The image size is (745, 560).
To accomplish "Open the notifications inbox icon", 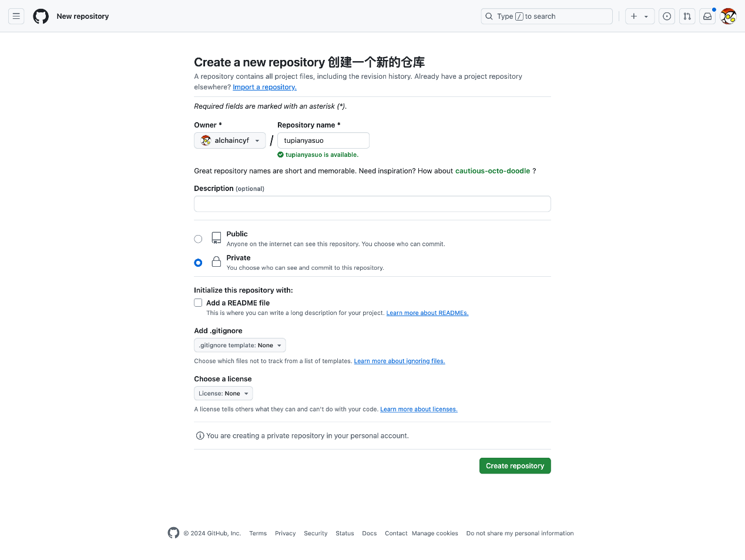I will coord(707,16).
